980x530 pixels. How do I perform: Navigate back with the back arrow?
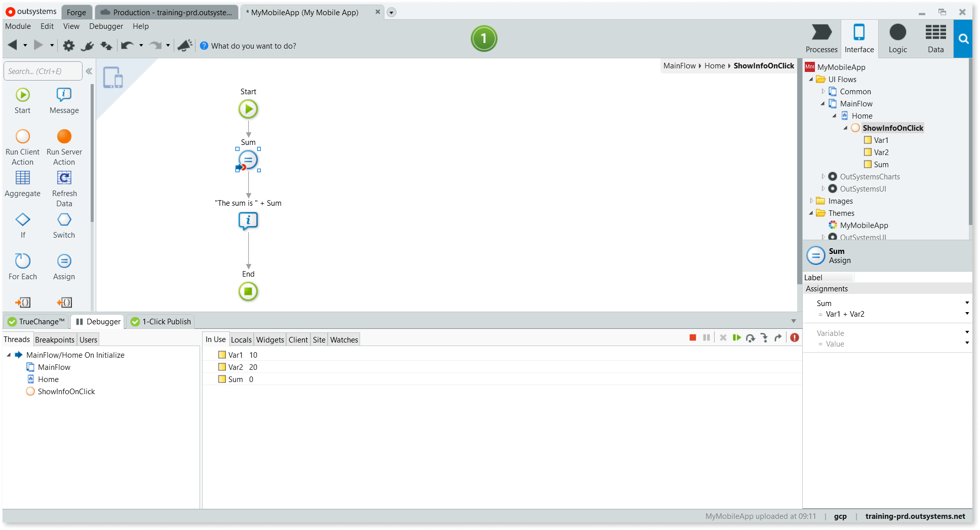click(13, 45)
